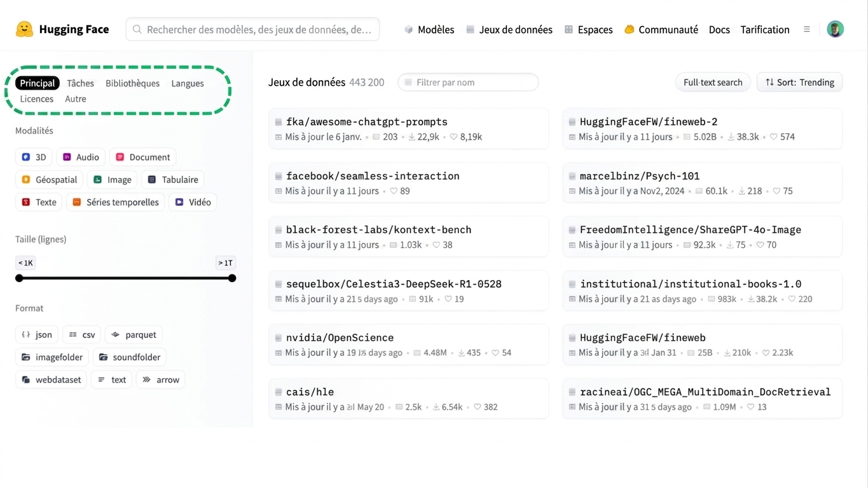Click the Jeux de données navbar icon
Image resolution: width=868 pixels, height=488 pixels.
click(x=470, y=29)
